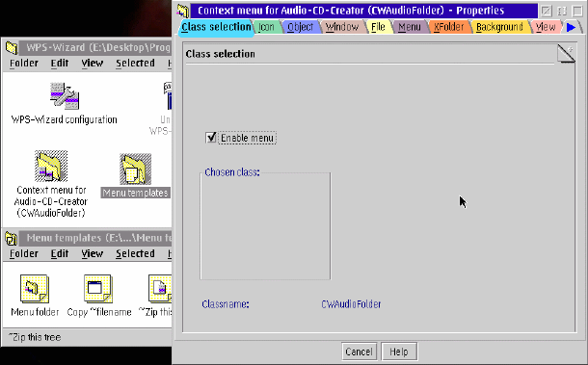Select the Context menu for Audio-CD-Creator folder icon
The height and width of the screenshot is (365, 588).
pos(51,166)
